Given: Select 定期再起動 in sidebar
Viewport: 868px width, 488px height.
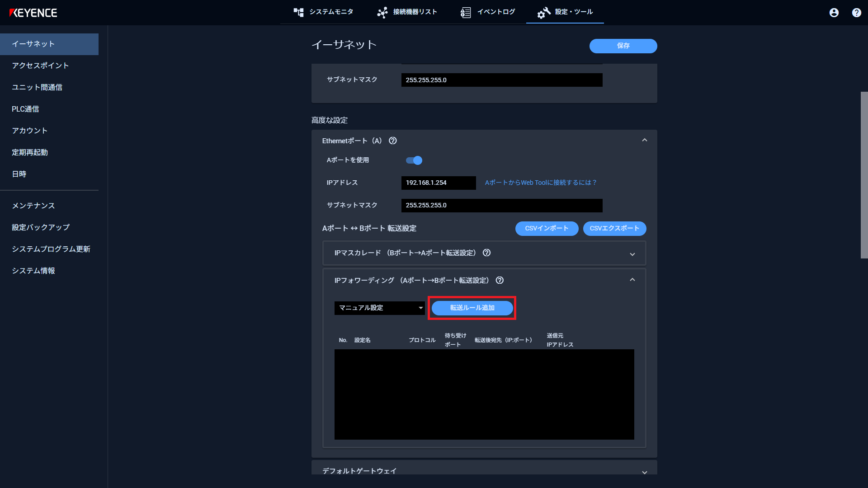Looking at the screenshot, I should click(x=49, y=153).
